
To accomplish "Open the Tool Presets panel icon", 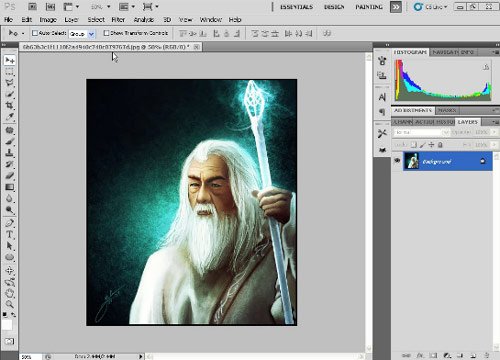I will [x=382, y=134].
